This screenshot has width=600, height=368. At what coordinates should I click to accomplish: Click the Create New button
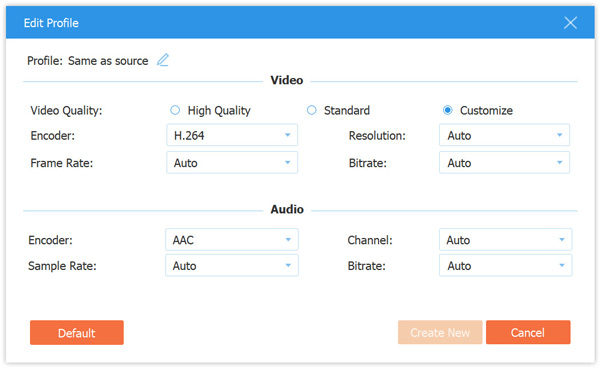(x=440, y=333)
